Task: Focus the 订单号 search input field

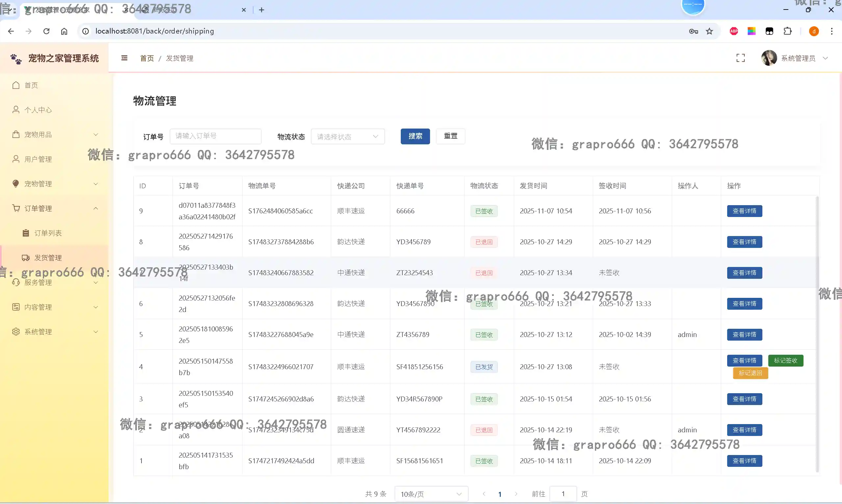Action: point(216,136)
